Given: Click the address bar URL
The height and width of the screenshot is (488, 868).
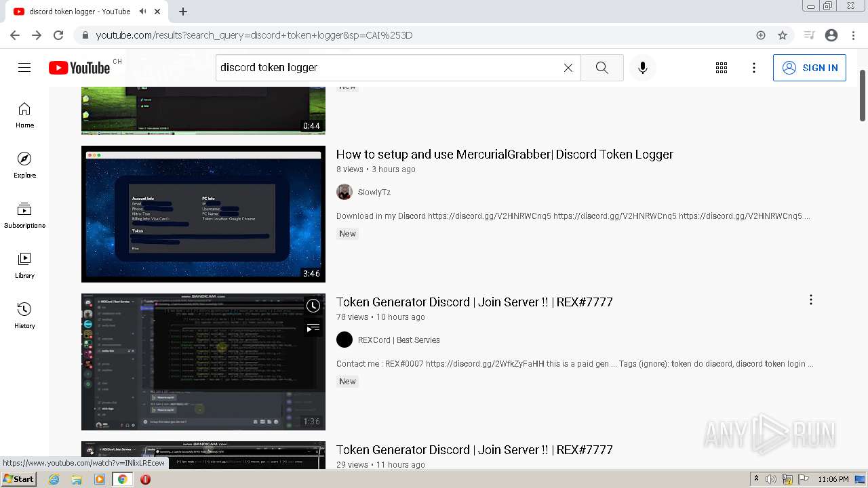Looking at the screenshot, I should (x=254, y=35).
